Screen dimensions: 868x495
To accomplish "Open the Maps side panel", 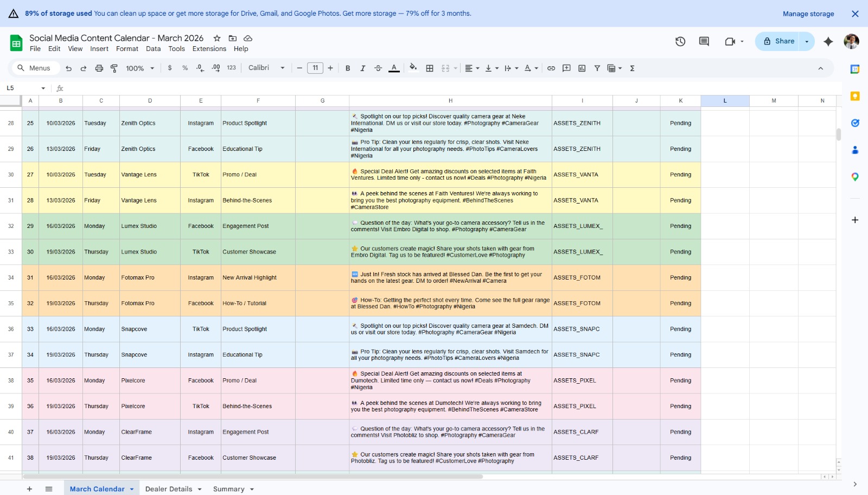I will pyautogui.click(x=855, y=177).
